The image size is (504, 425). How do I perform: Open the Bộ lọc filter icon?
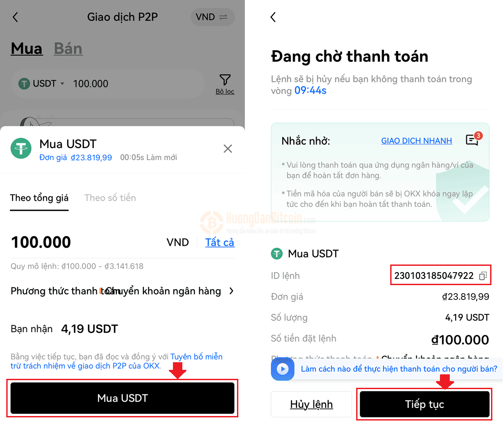225,84
